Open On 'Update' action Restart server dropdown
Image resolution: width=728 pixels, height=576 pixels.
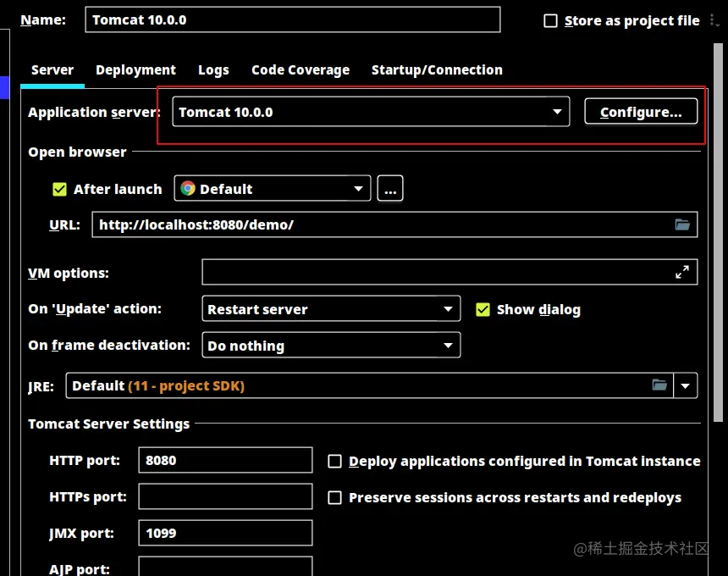(331, 309)
